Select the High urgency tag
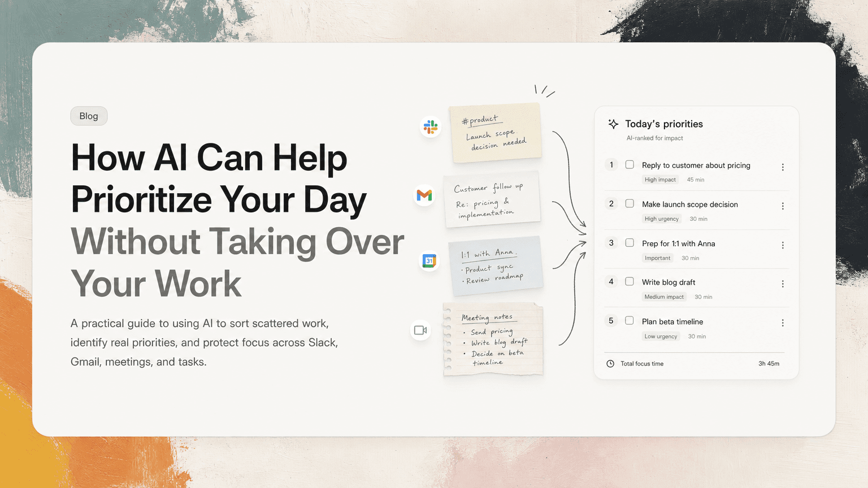This screenshot has width=868, height=488. 662,219
